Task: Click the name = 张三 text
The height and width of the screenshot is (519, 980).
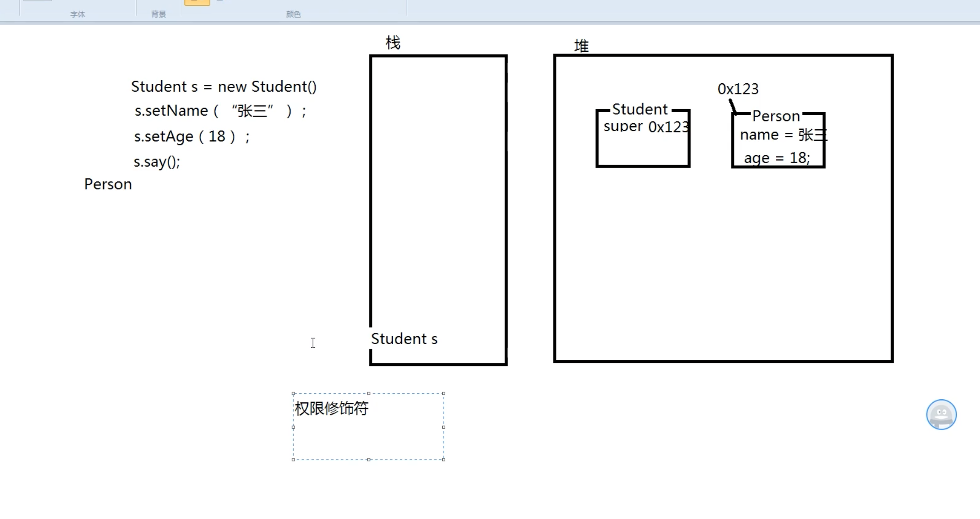Action: coord(783,135)
